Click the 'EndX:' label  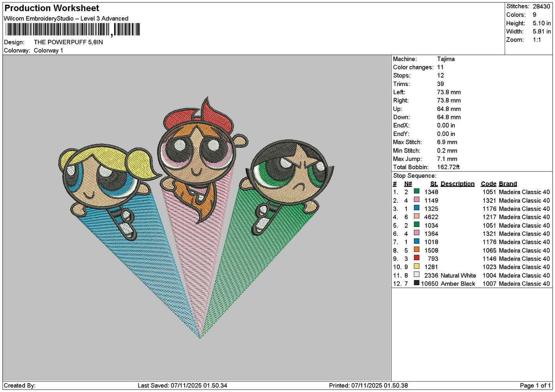coord(401,126)
